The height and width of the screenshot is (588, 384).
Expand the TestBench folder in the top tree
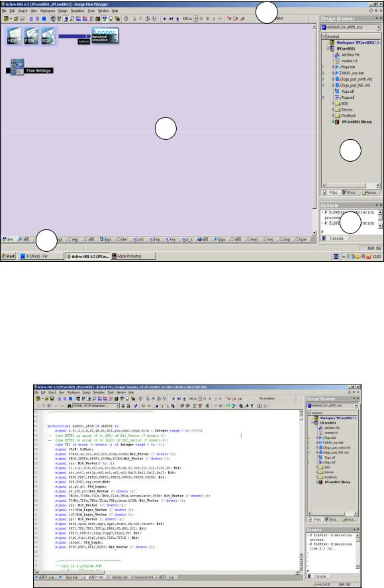click(332, 115)
